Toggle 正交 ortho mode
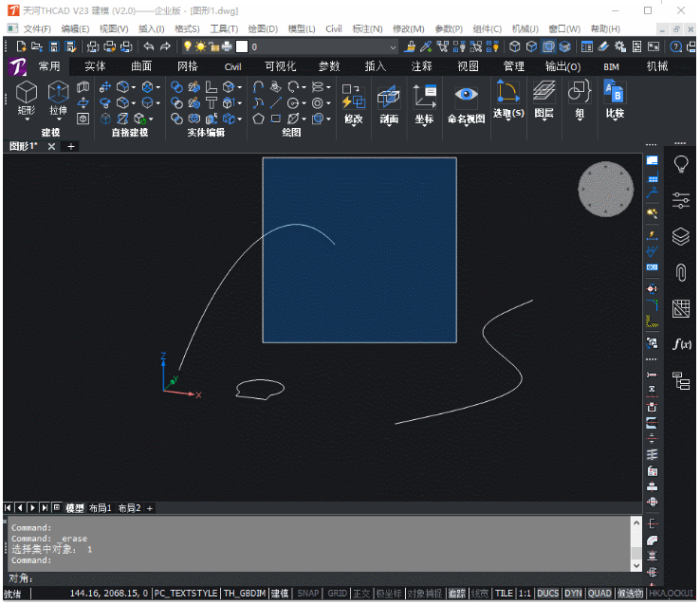Viewport: 700px width, 604px height. [361, 594]
